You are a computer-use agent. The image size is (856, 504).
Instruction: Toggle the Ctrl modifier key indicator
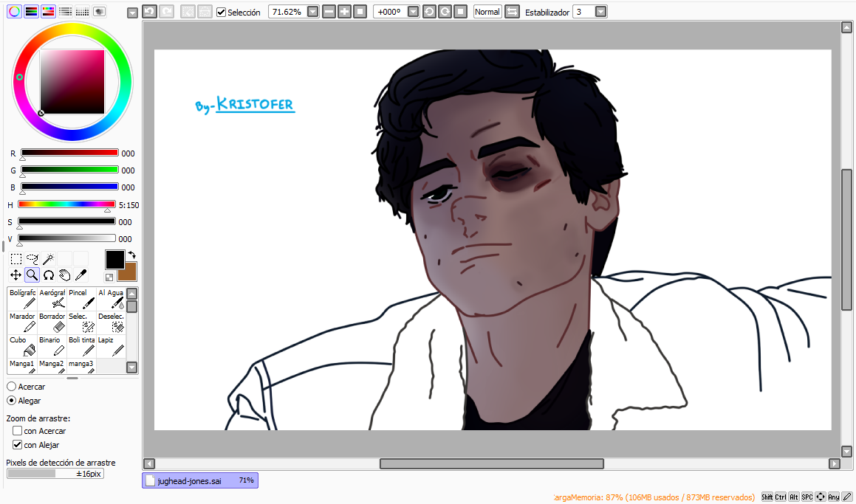coord(781,497)
